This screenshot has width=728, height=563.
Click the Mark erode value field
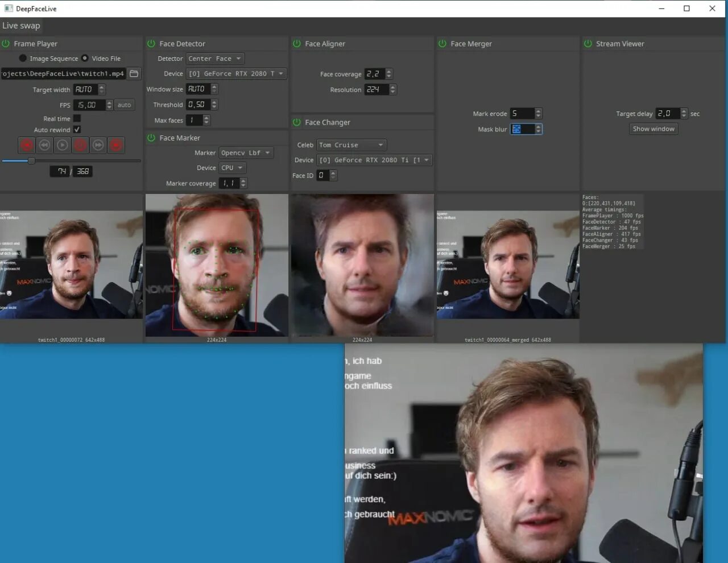point(522,114)
